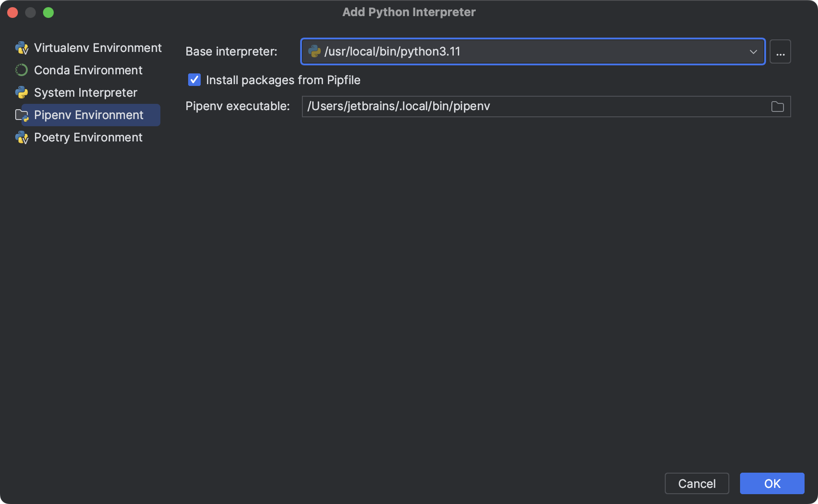Click the OK button

click(x=771, y=483)
